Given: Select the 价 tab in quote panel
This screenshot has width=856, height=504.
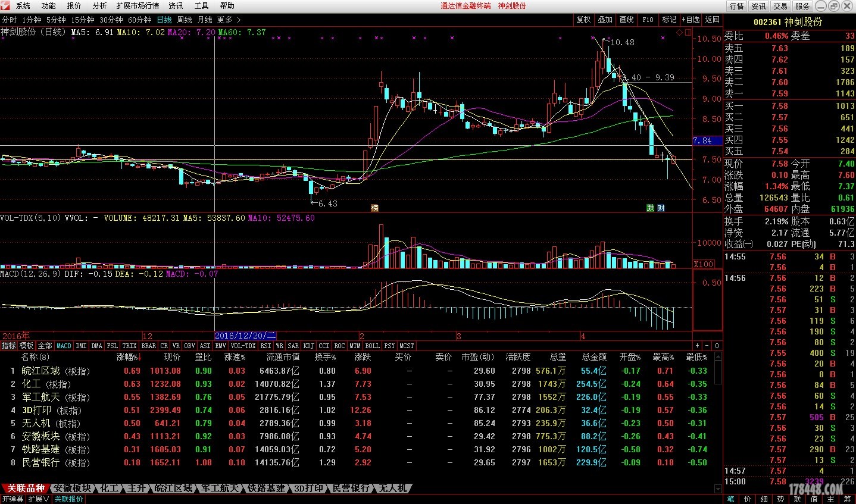Looking at the screenshot, I should click(748, 499).
